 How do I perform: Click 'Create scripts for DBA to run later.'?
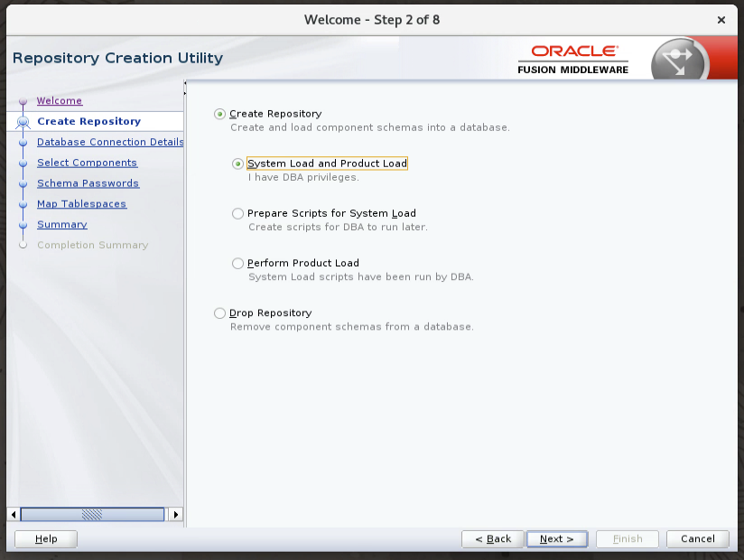[x=338, y=228]
